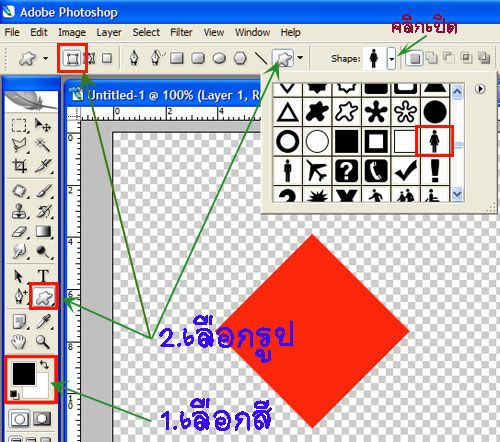Select the Rectangular Marquee tool
500x442 pixels.
click(x=19, y=125)
